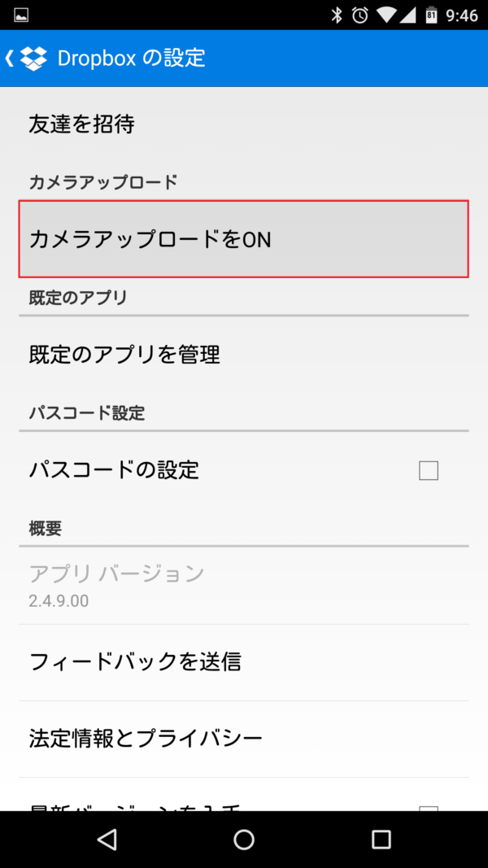Tap the app version entry showing 2.4.9.00
Viewport: 488px width, 868px height.
tap(244, 587)
